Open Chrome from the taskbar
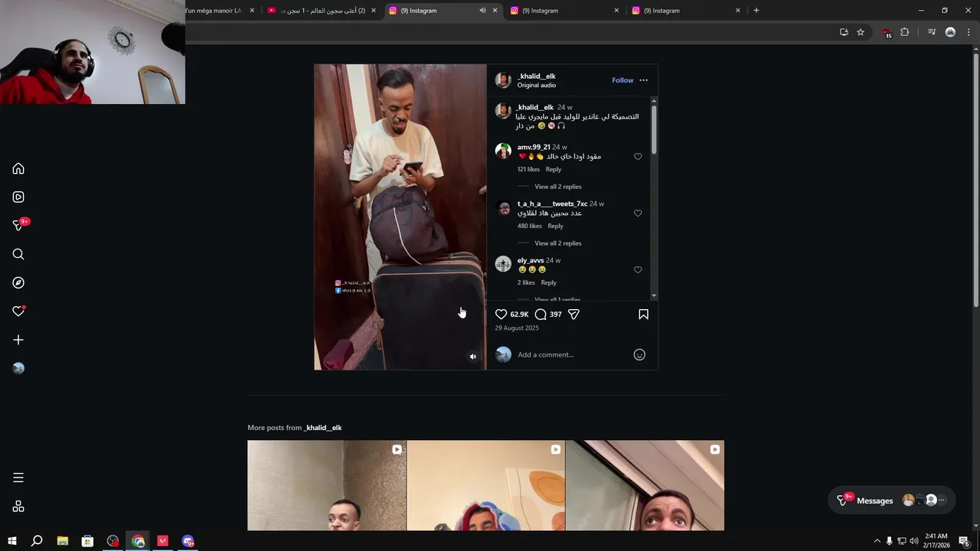Viewport: 980px width, 551px height. (138, 541)
